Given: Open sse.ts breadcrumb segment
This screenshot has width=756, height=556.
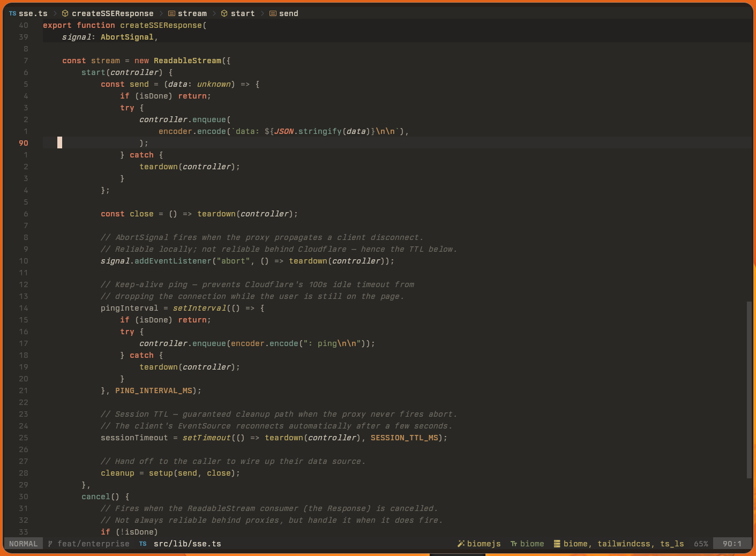Looking at the screenshot, I should pyautogui.click(x=33, y=13).
